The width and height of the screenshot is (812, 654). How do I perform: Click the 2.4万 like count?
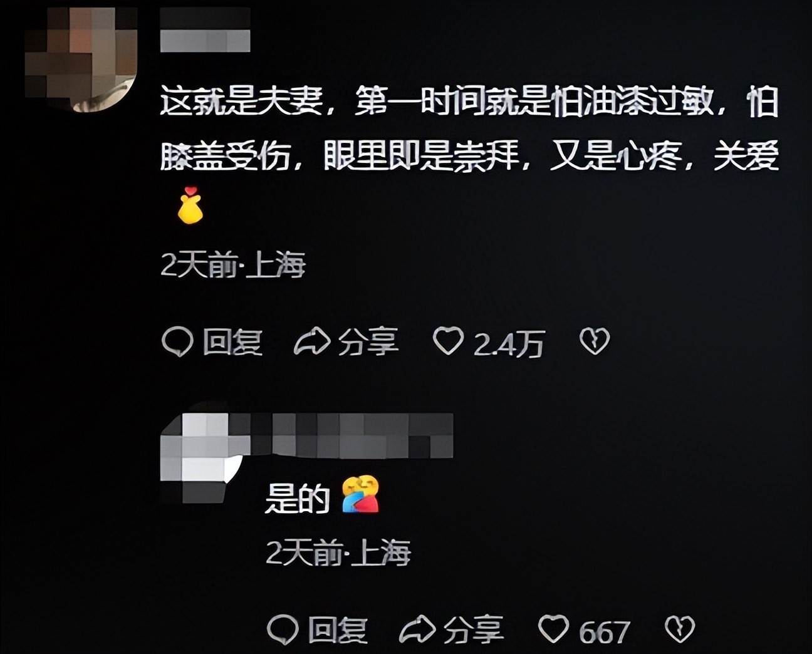508,344
